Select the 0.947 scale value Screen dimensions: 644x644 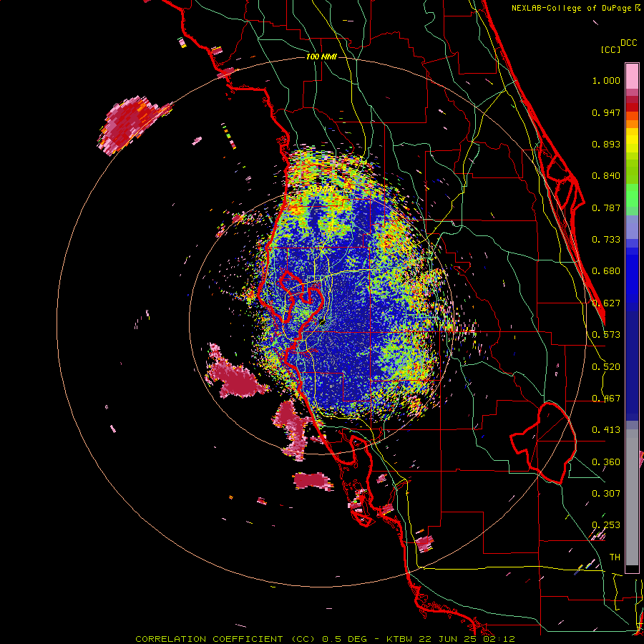coord(606,112)
